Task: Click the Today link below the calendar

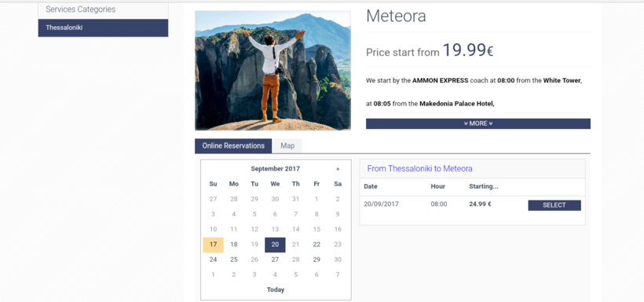Action: (x=276, y=289)
